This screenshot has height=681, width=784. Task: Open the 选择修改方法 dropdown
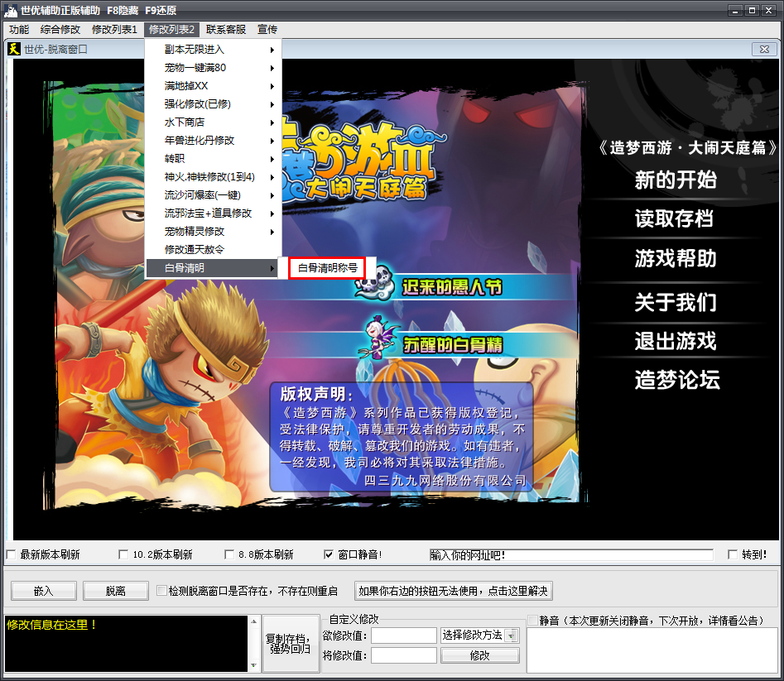pyautogui.click(x=512, y=635)
